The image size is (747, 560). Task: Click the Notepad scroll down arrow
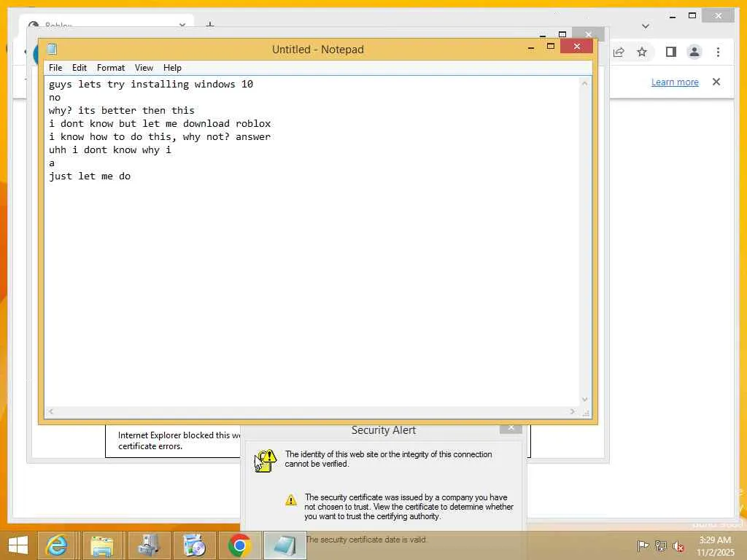point(584,400)
